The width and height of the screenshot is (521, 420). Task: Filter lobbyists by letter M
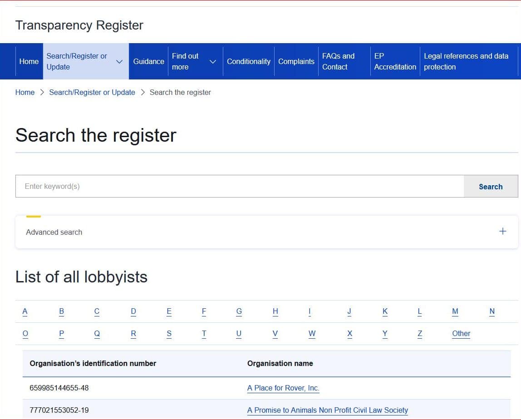click(455, 311)
